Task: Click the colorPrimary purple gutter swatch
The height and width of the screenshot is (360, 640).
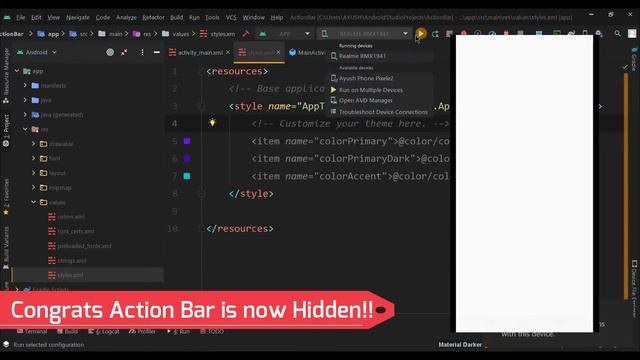Action: pos(187,141)
